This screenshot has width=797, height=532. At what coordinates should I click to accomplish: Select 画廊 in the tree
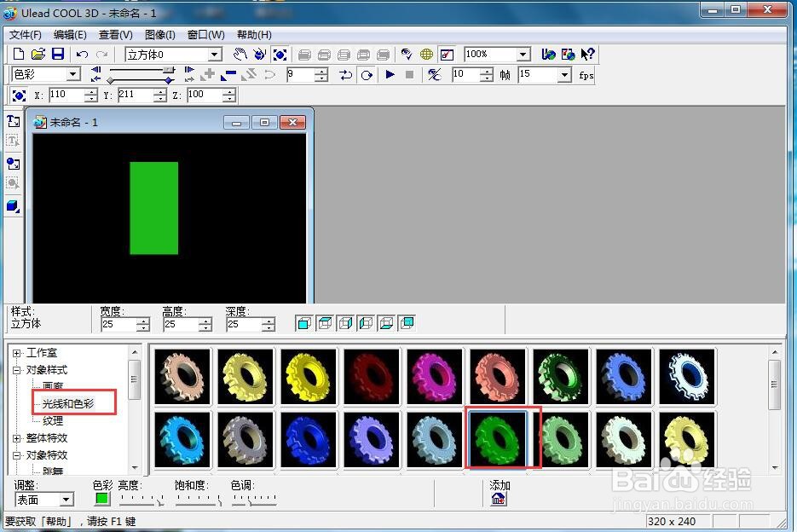(x=53, y=386)
